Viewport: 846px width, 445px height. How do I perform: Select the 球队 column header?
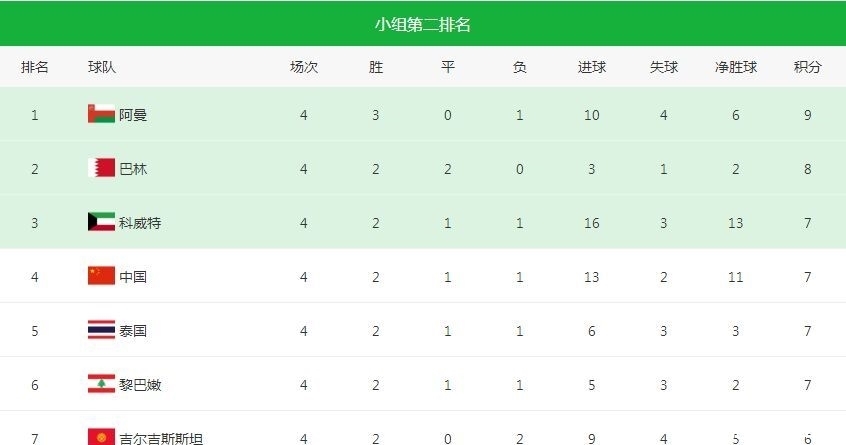[x=102, y=68]
